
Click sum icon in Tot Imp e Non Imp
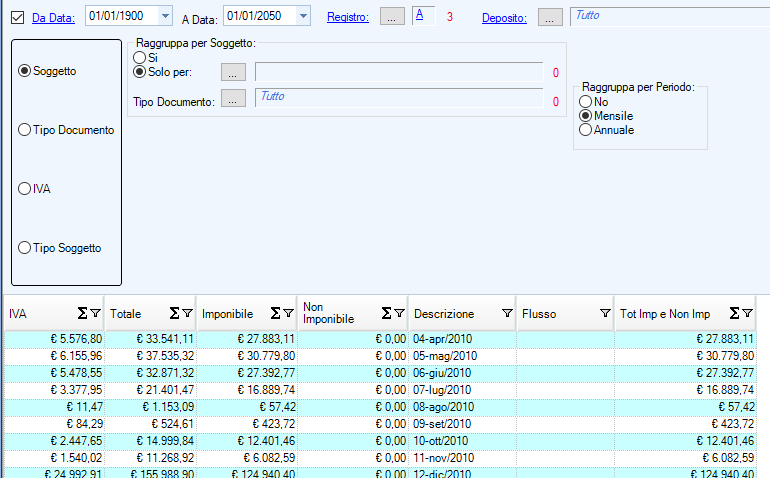point(735,313)
